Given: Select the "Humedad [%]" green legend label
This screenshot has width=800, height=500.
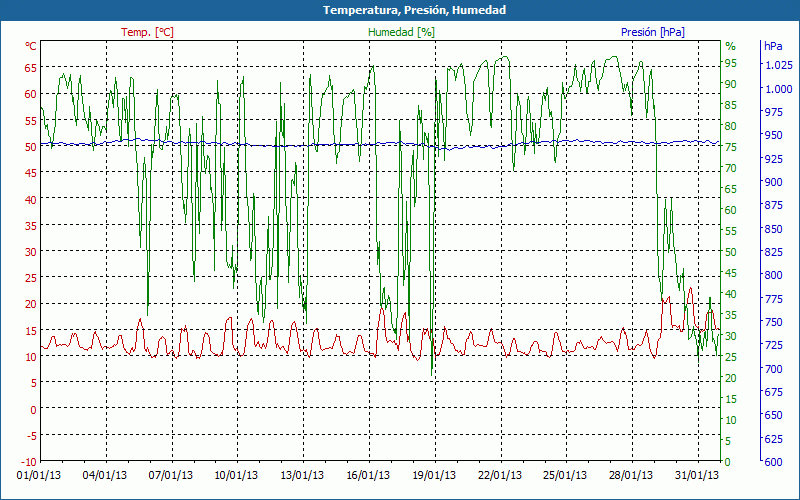Looking at the screenshot, I should [x=402, y=32].
